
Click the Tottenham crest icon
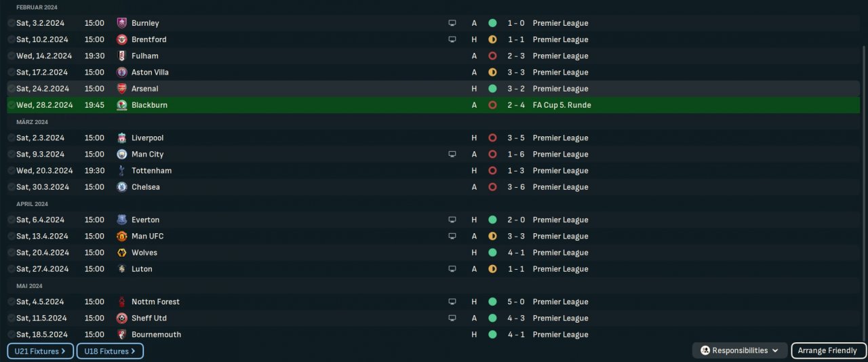pos(122,171)
